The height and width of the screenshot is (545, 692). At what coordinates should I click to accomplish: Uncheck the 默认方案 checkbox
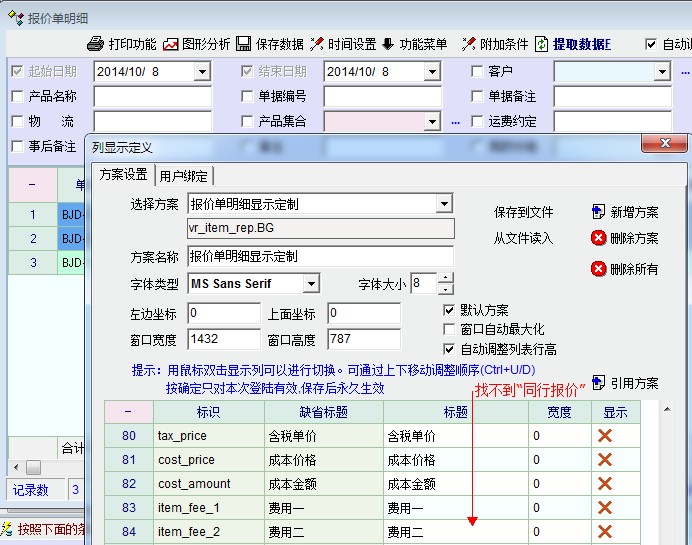[x=449, y=310]
